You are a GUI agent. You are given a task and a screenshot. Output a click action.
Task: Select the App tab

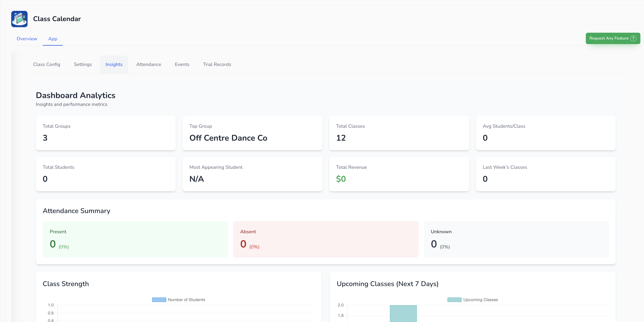pos(53,39)
